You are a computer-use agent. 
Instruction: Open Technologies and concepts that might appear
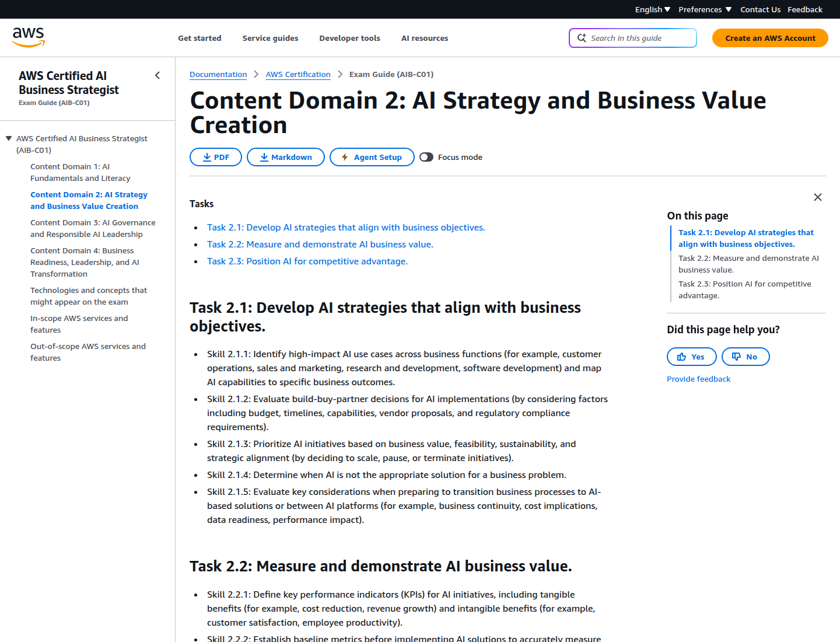[x=89, y=296]
